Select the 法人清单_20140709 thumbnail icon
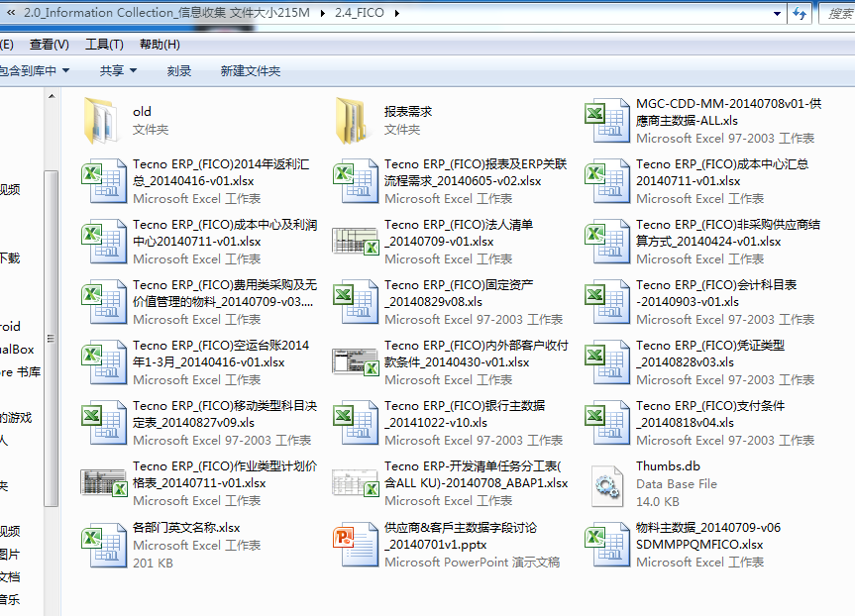 pyautogui.click(x=356, y=242)
